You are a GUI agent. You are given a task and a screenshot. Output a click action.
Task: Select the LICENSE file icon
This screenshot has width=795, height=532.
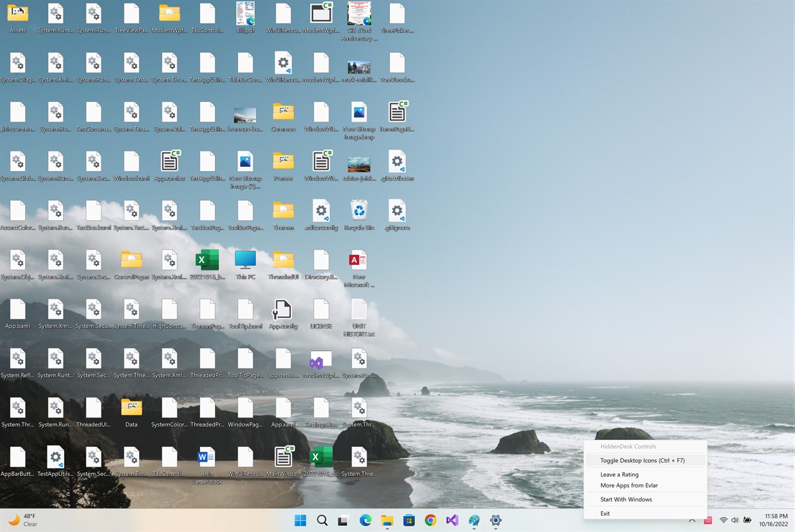coord(321,308)
